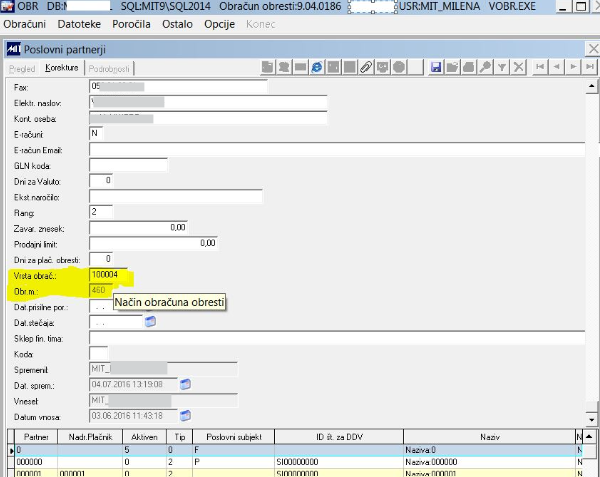
Task: Click the E-račun Email input field
Action: [x=337, y=149]
